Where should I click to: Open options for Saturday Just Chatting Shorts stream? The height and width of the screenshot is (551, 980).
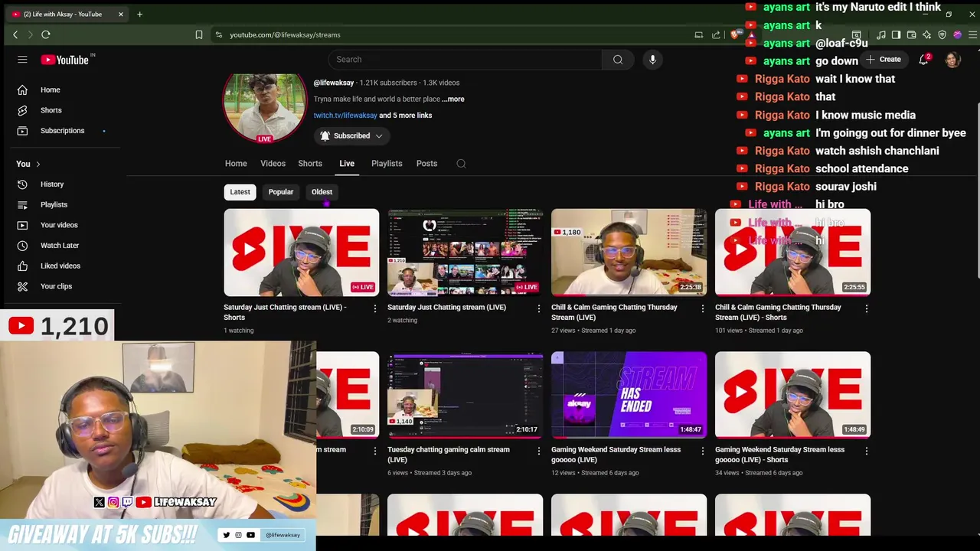374,308
